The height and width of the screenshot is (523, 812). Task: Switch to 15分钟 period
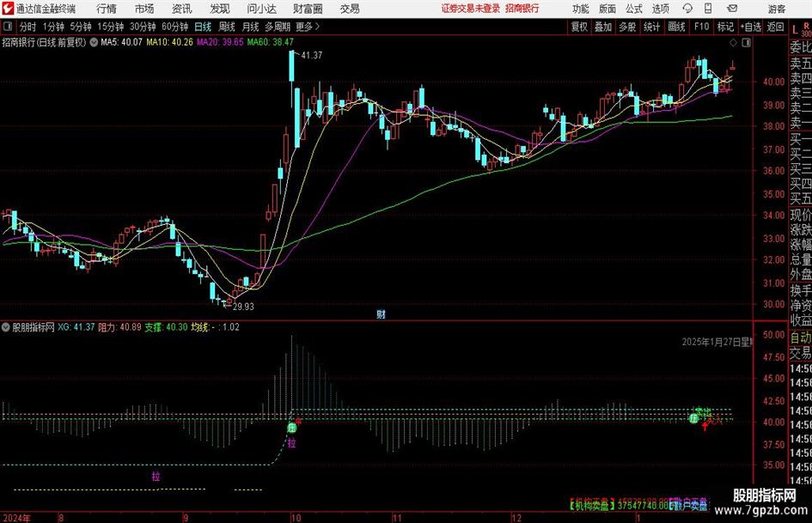[x=111, y=27]
